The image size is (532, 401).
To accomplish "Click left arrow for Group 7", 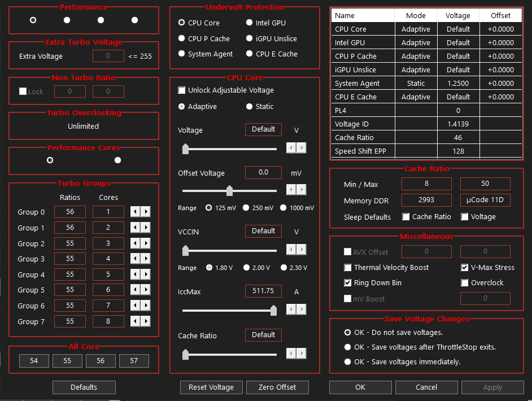I will click(135, 321).
